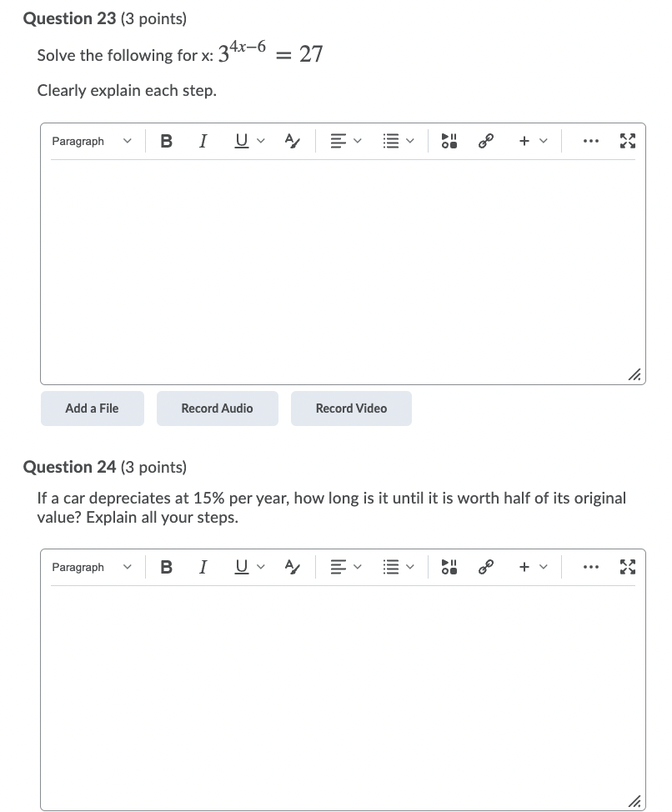The height and width of the screenshot is (812, 672).
Task: Insert a Quicklink in Question 23 editor
Action: click(486, 141)
